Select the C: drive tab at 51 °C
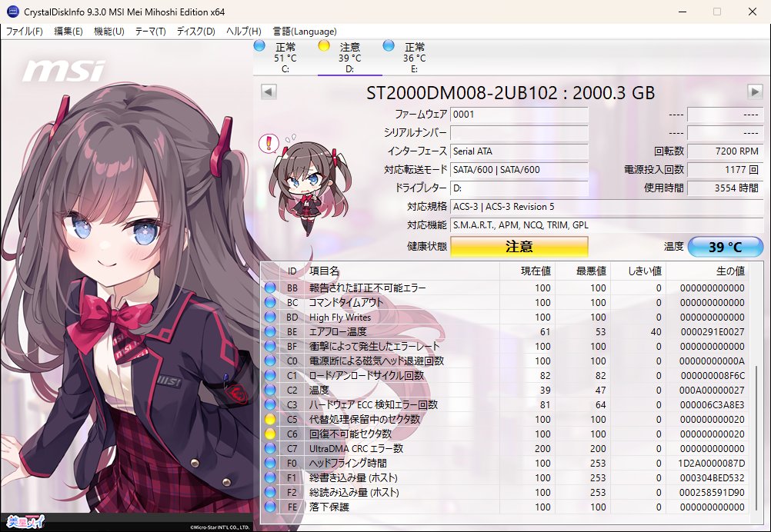 (x=285, y=58)
